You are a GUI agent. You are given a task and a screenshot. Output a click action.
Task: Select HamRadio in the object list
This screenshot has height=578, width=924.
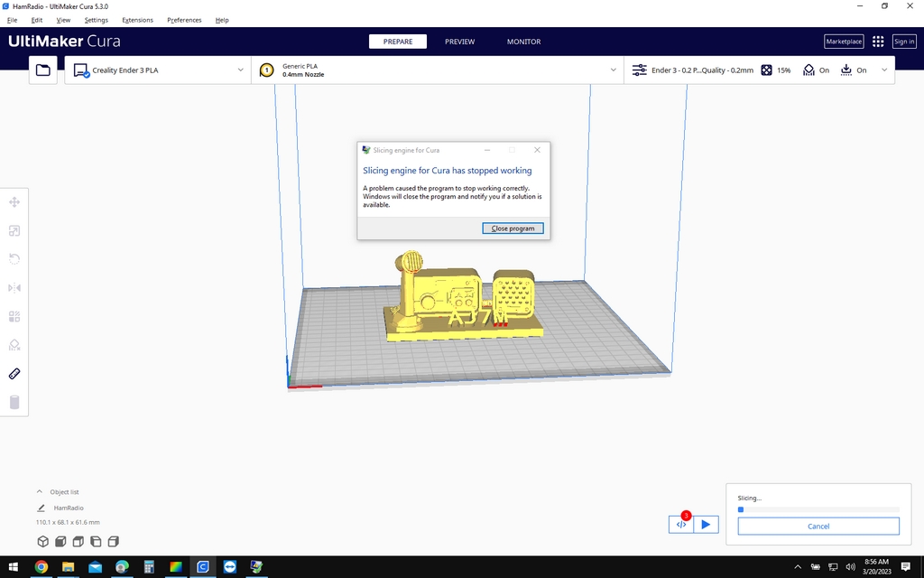click(69, 508)
